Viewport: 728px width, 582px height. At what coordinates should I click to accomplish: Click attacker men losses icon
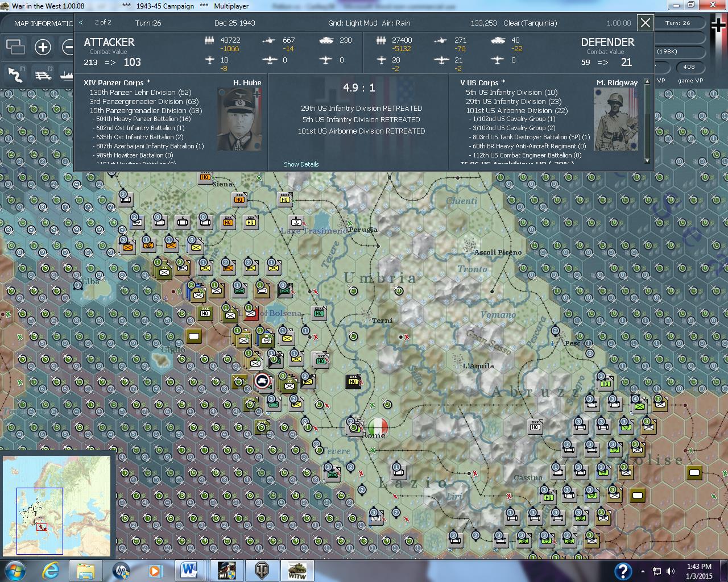click(210, 40)
